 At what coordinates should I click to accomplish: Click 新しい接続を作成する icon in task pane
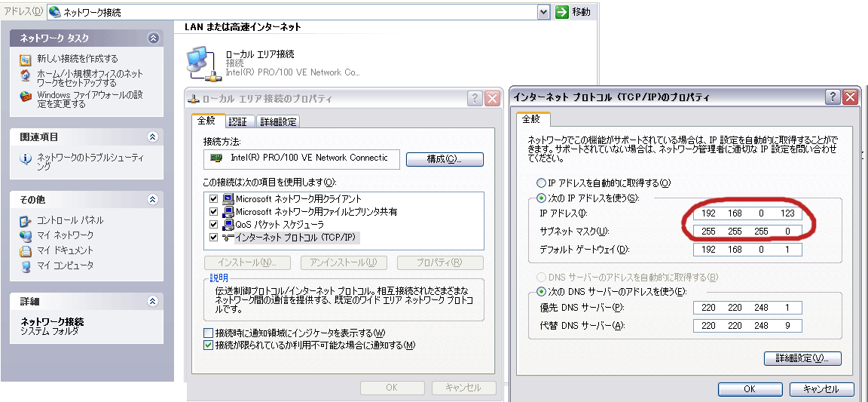[26, 59]
